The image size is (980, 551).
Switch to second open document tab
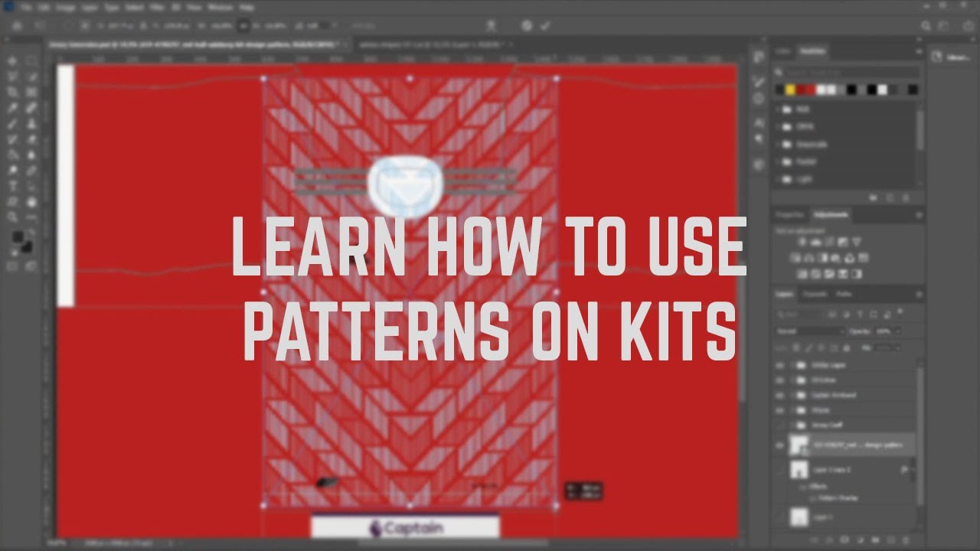point(433,44)
